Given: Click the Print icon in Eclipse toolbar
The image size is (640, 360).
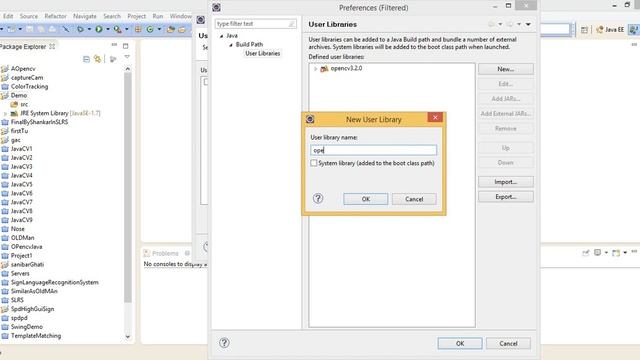Looking at the screenshot, I should tap(53, 29).
